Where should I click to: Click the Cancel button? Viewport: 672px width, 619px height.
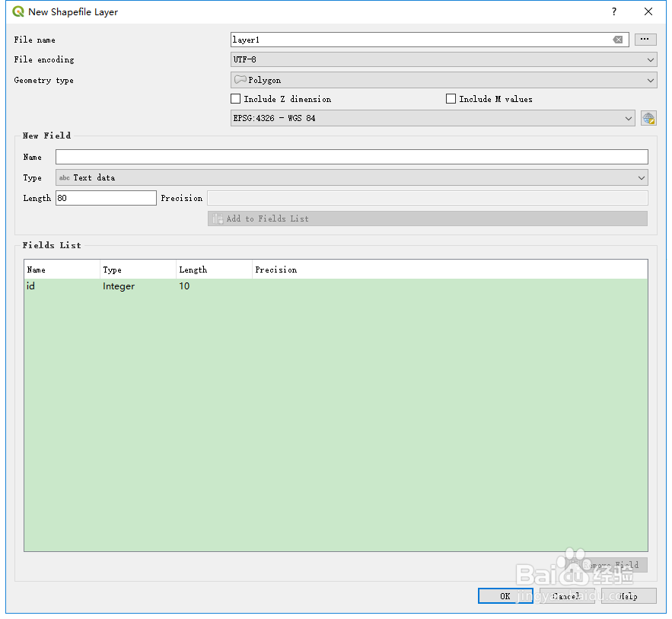click(x=567, y=596)
